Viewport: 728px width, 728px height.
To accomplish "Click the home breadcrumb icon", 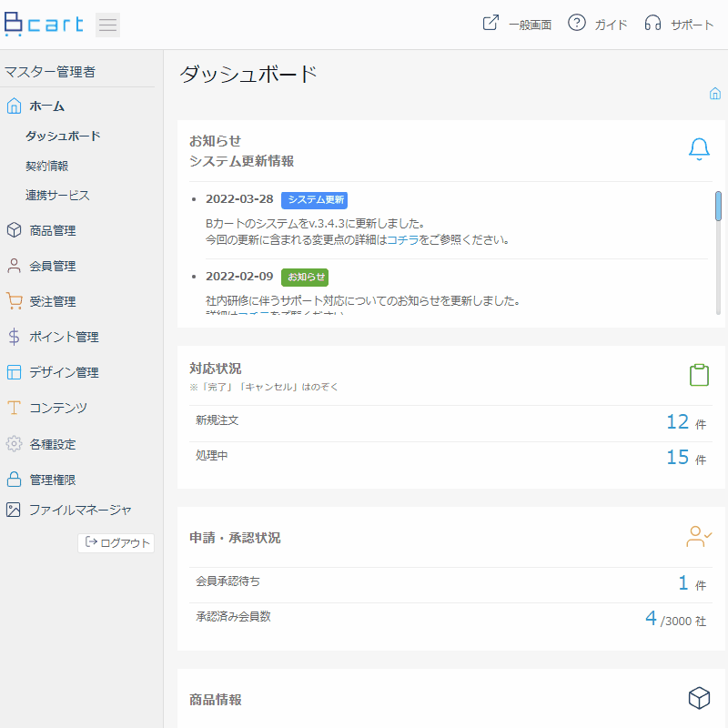I will (x=714, y=94).
